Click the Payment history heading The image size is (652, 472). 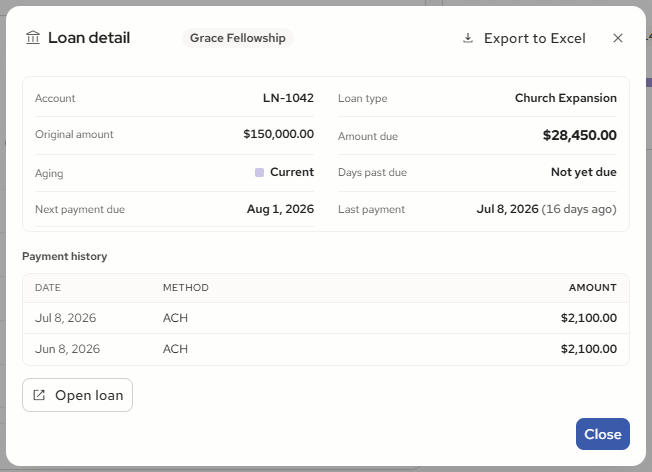tap(65, 256)
